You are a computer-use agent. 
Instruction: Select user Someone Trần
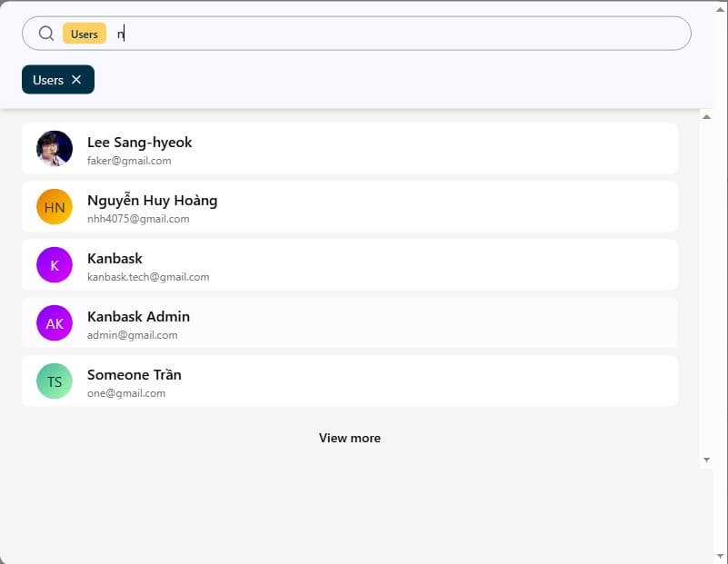(350, 381)
